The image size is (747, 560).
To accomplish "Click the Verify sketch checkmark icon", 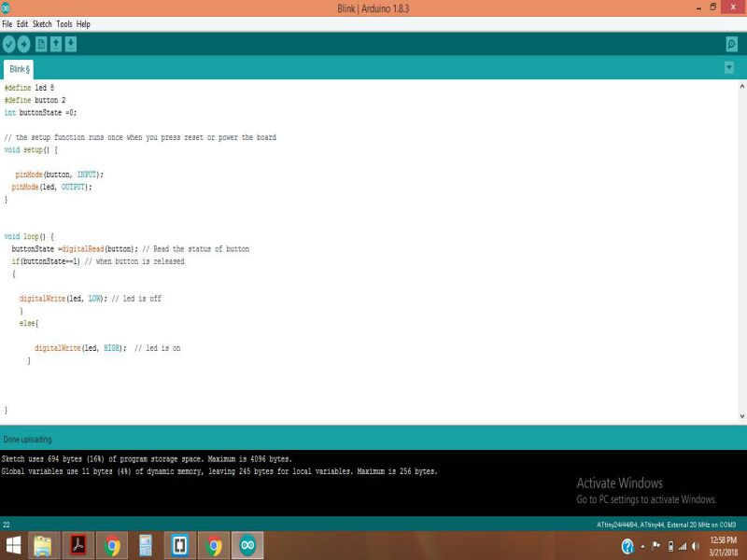I will click(9, 44).
